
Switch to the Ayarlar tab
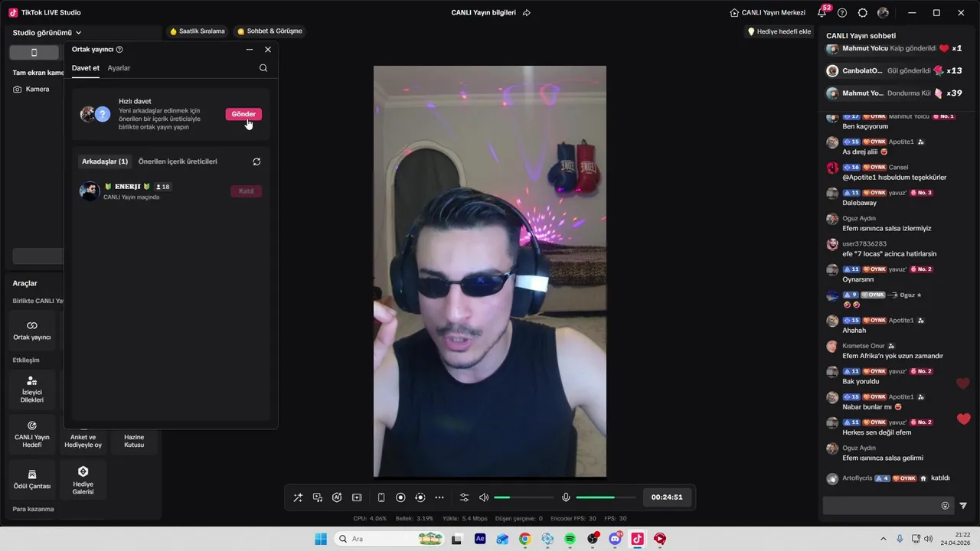coord(119,68)
